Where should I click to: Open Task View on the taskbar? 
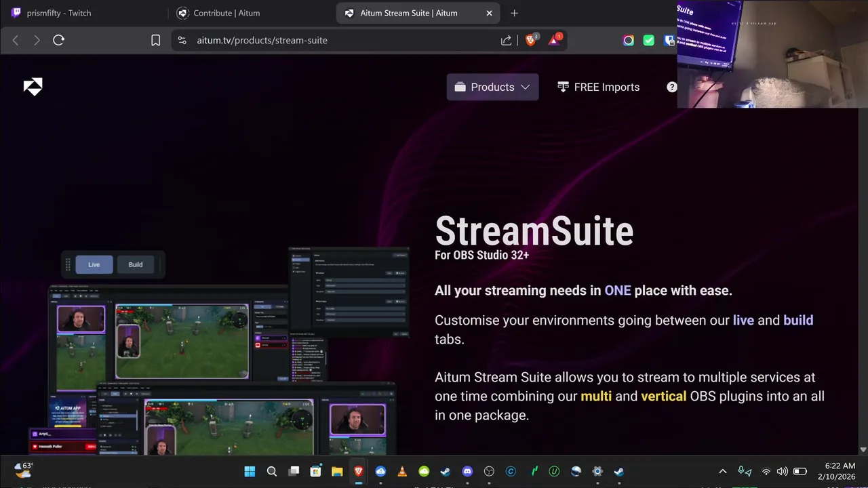[294, 471]
